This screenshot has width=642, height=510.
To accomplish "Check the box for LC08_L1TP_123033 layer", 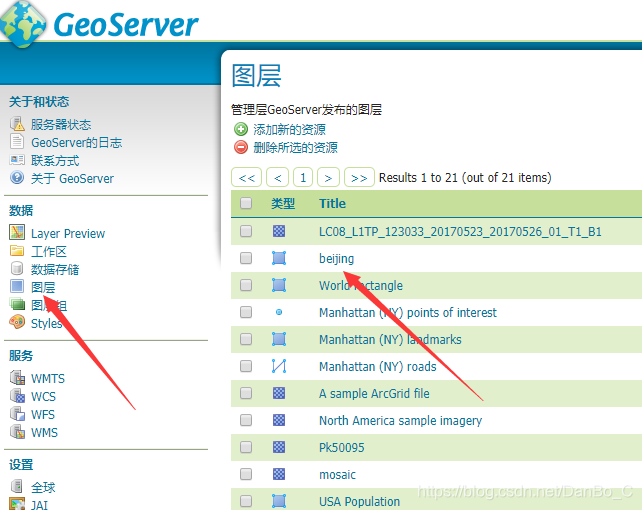I will (246, 231).
